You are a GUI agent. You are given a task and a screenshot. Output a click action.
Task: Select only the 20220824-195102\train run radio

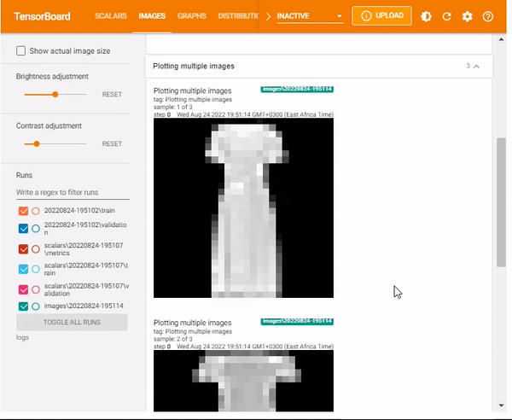point(36,211)
